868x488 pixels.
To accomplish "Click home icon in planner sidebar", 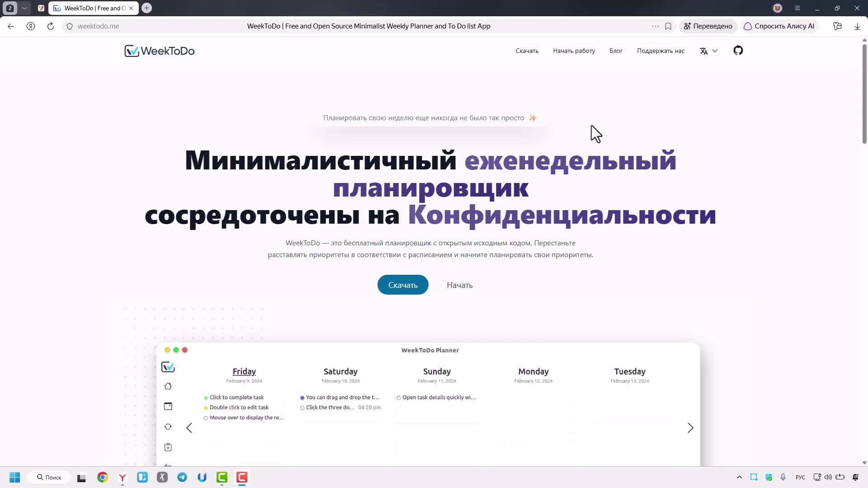I will (168, 386).
